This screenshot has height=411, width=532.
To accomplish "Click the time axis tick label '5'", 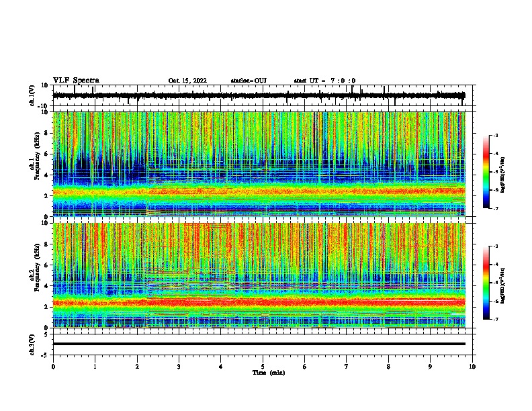I will tap(263, 367).
